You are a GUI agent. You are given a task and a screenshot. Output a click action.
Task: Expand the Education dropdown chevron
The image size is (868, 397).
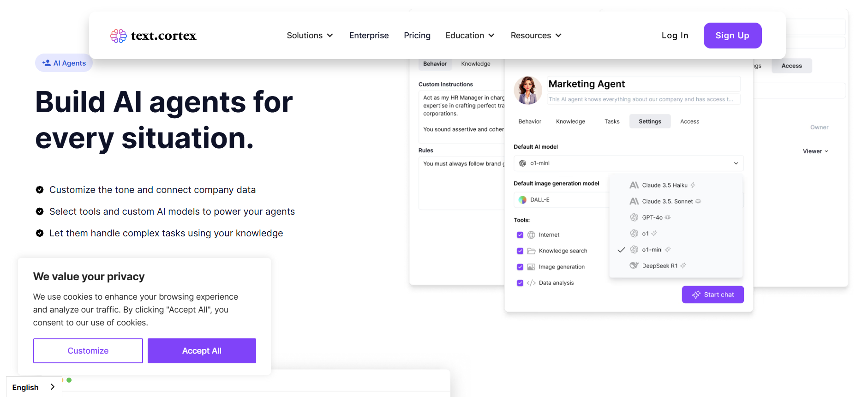click(491, 36)
